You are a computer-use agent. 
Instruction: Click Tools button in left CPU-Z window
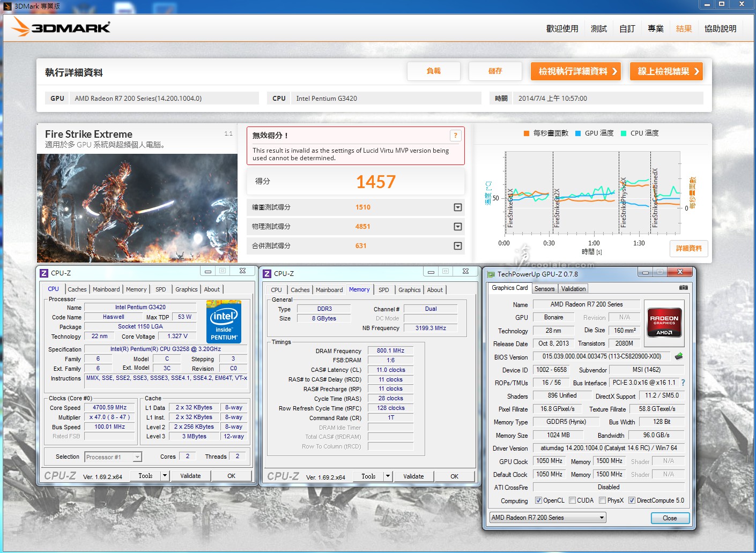145,476
